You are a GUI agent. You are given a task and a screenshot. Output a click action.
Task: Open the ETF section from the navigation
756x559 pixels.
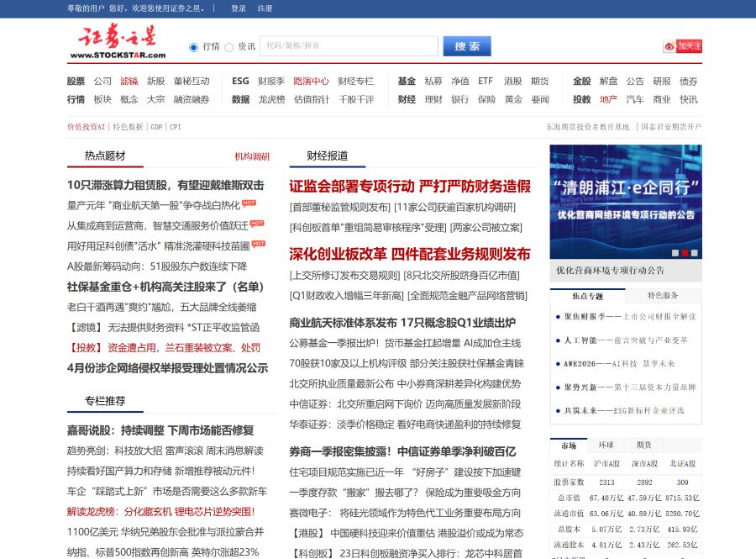click(486, 82)
